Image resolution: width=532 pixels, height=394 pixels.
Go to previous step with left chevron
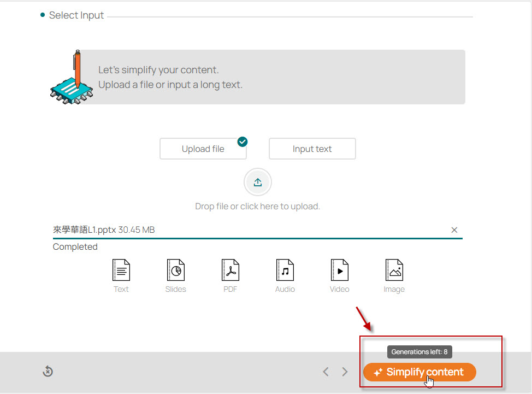(326, 372)
